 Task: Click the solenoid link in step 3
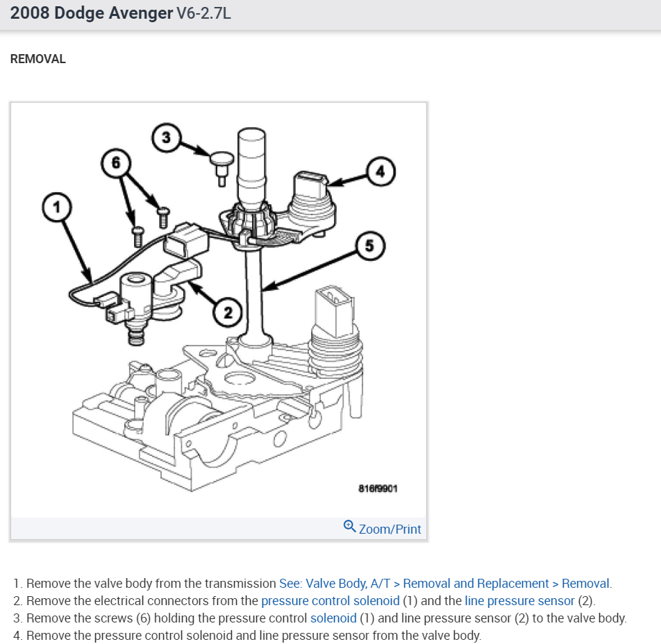333,618
